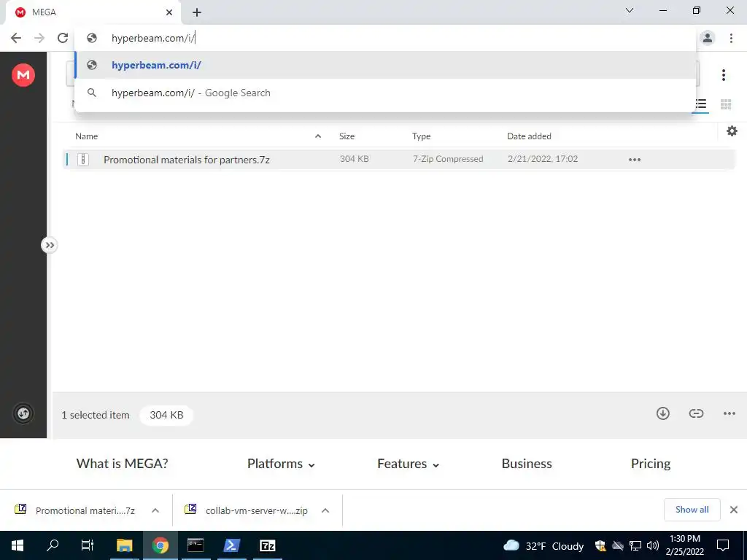747x560 pixels.
Task: Click Chrome taskbar icon
Action: (160, 545)
